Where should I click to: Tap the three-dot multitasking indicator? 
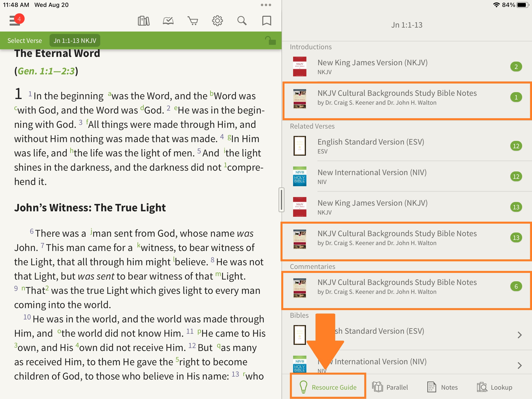point(266,5)
